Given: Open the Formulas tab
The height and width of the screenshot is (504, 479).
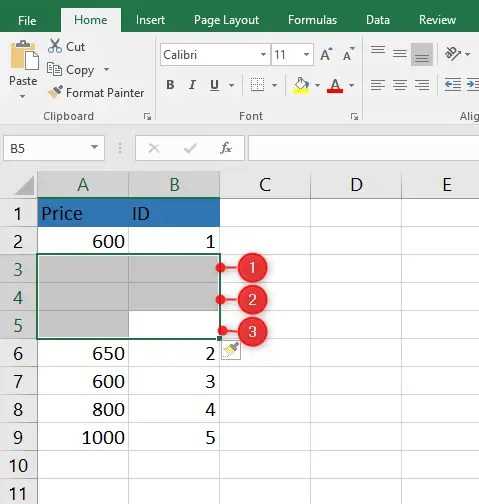Looking at the screenshot, I should point(312,20).
